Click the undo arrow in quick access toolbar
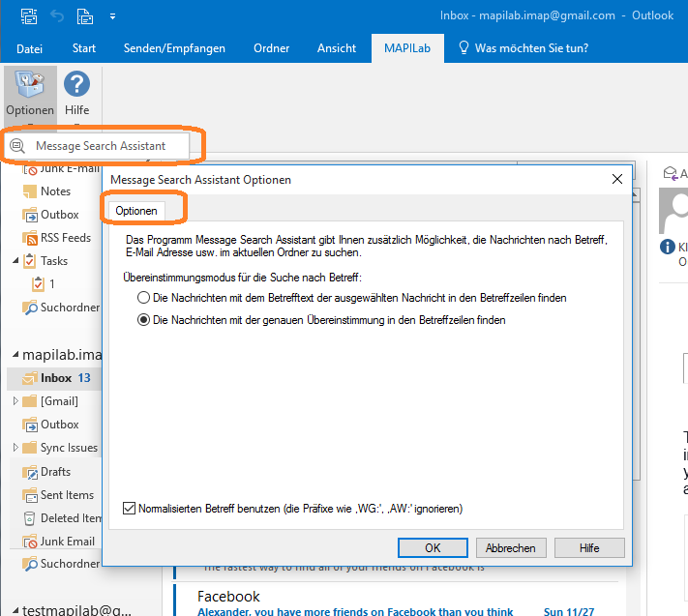 (57, 16)
